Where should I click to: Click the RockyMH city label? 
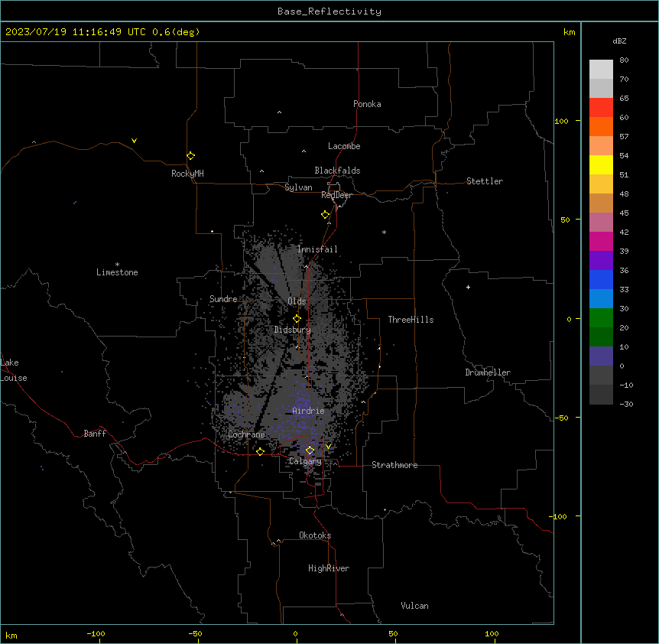point(187,174)
